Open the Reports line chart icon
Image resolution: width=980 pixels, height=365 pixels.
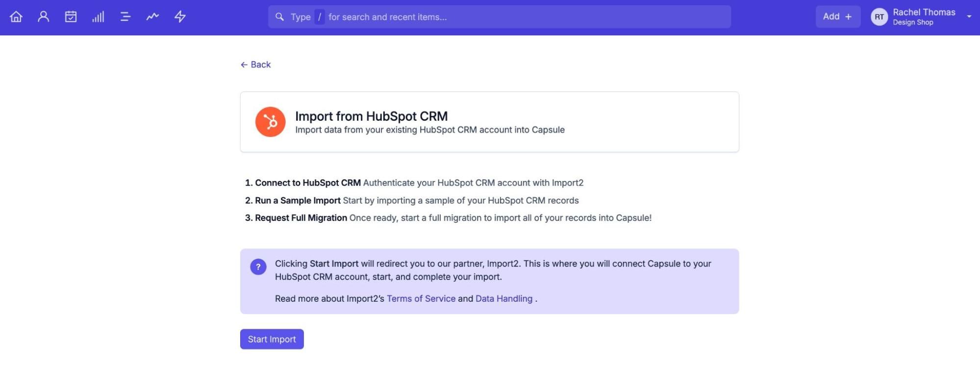pyautogui.click(x=152, y=17)
